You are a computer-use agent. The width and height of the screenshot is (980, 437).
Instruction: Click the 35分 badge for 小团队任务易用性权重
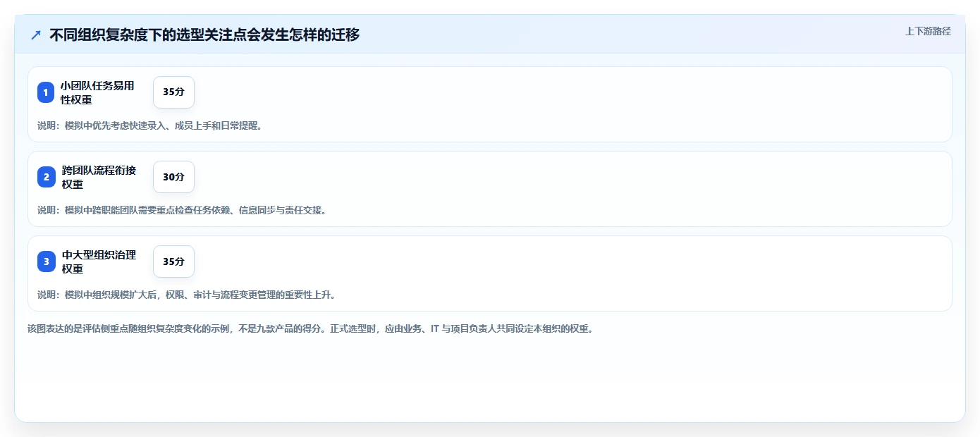(173, 92)
